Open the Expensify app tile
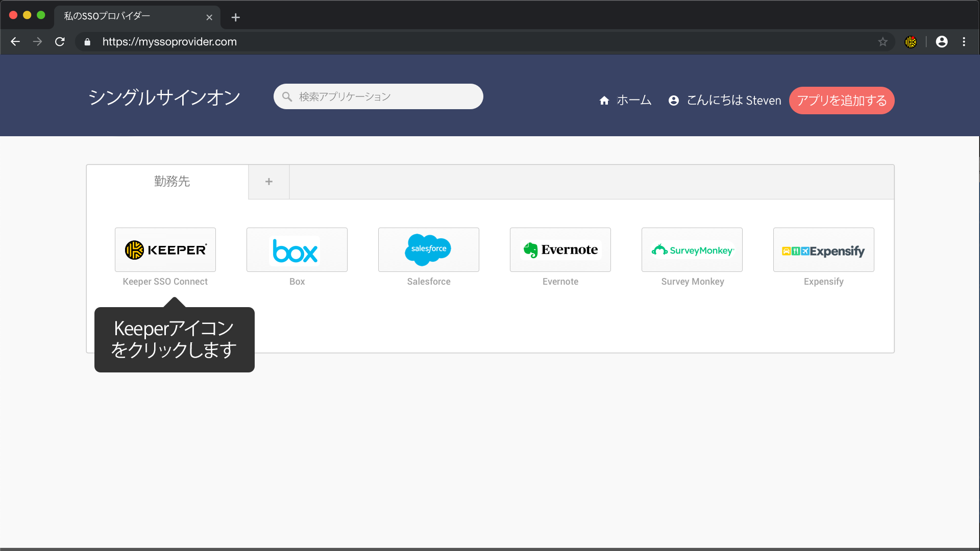 click(823, 249)
